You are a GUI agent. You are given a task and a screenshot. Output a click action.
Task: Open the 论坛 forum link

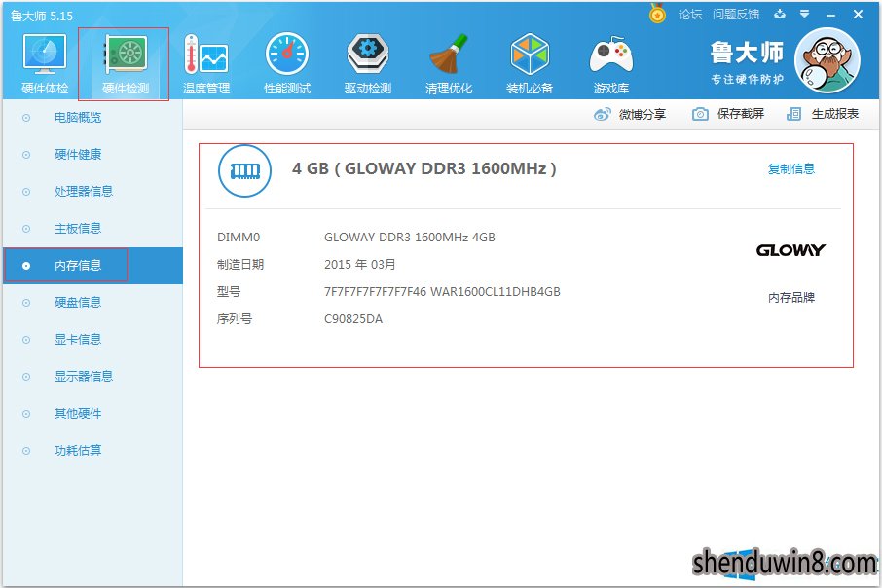690,14
